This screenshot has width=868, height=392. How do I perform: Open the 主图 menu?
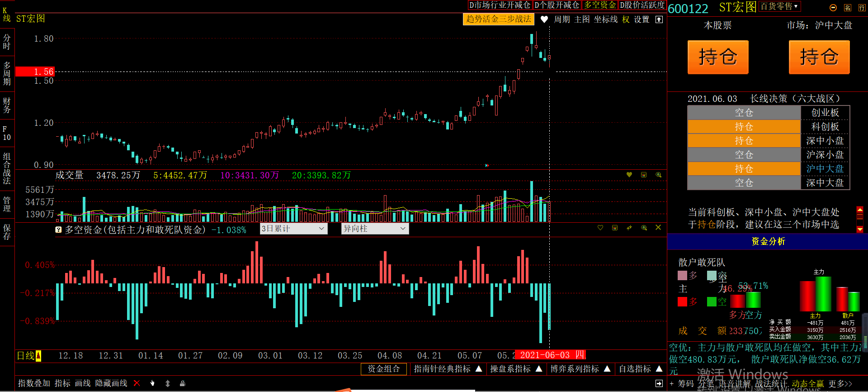click(x=582, y=19)
